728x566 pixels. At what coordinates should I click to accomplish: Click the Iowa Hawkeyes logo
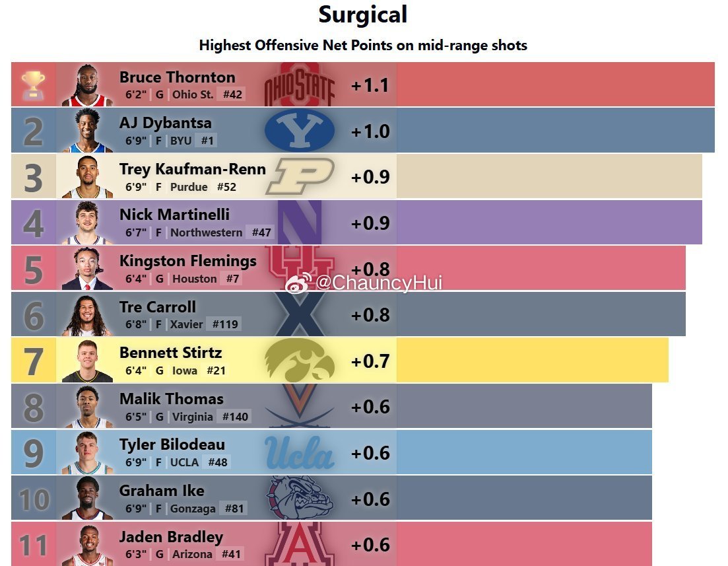[x=300, y=360]
